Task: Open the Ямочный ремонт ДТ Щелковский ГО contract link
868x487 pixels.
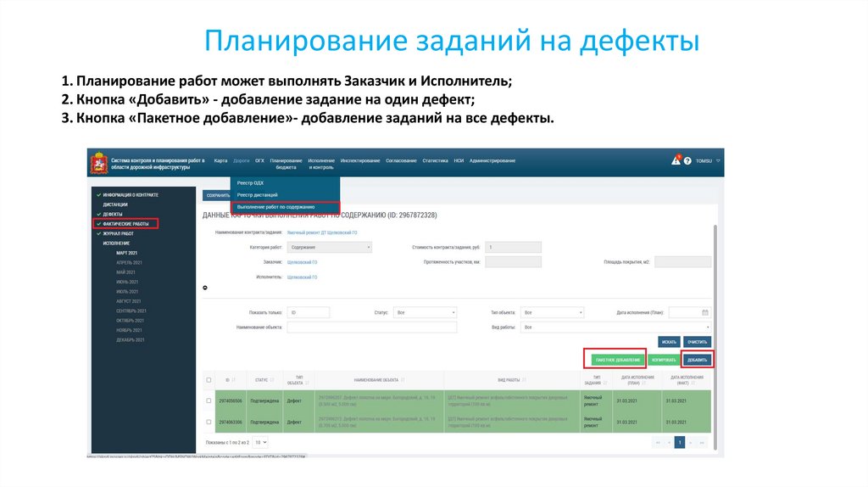Action: (321, 232)
